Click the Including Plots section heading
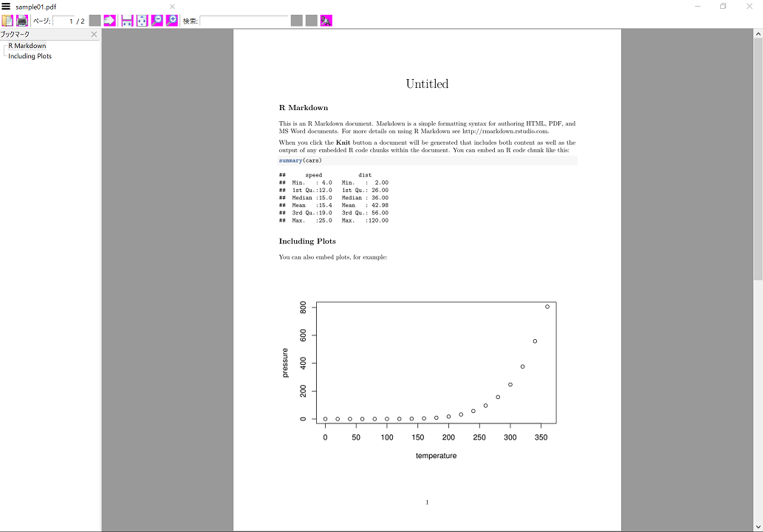Screen dimensions: 763x532 tap(307, 241)
